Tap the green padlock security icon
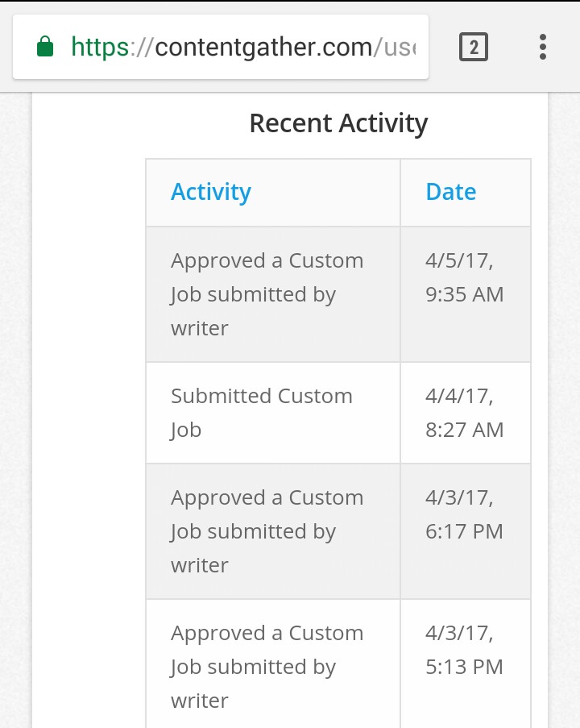 coord(46,47)
